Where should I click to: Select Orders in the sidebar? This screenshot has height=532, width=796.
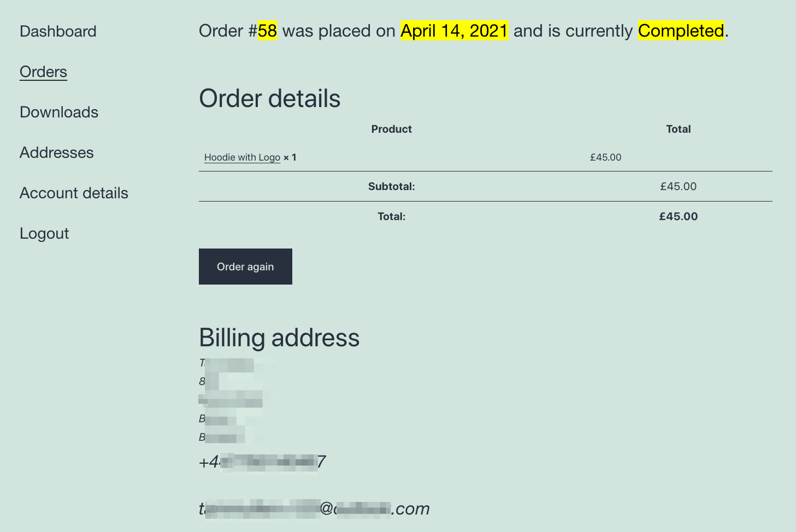pyautogui.click(x=43, y=72)
